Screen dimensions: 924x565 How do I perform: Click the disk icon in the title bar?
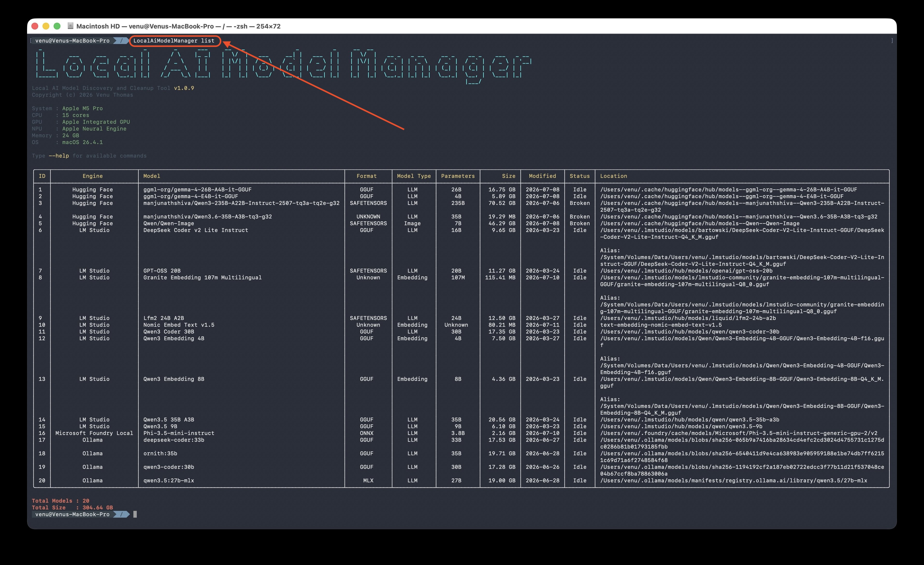[x=70, y=26]
